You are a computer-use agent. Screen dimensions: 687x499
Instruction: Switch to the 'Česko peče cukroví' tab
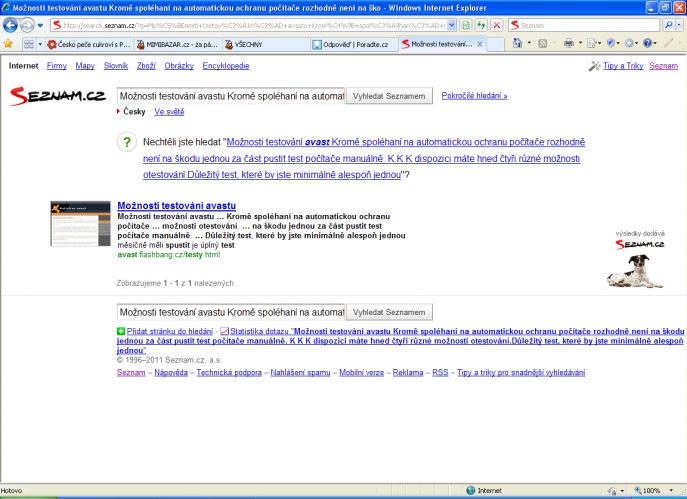[x=89, y=44]
